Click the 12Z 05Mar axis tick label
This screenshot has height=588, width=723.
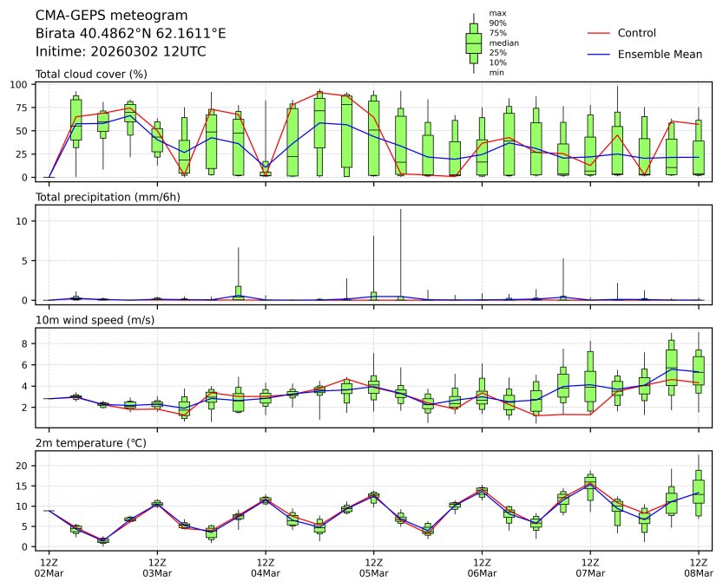pyautogui.click(x=374, y=568)
